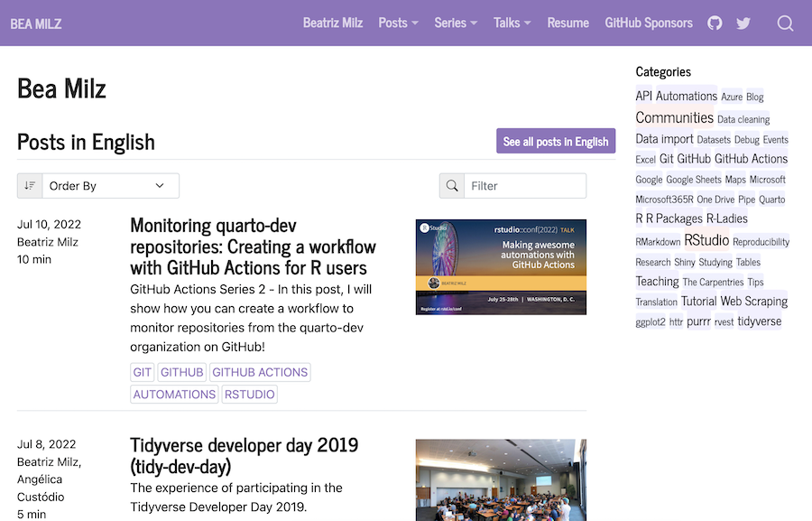Click the search magnifier icon in navbar
This screenshot has height=521, width=812.
(785, 23)
